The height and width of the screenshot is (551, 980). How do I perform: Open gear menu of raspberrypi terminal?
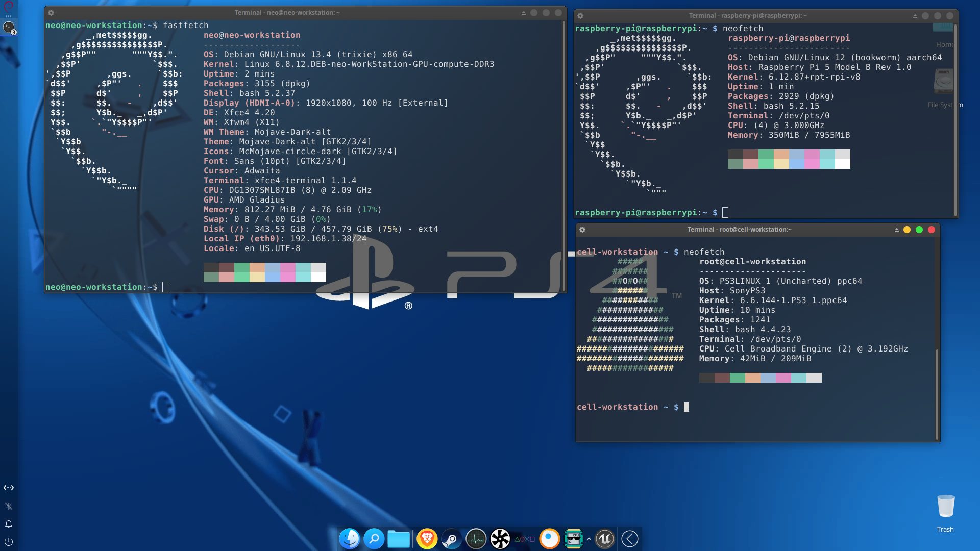580,16
